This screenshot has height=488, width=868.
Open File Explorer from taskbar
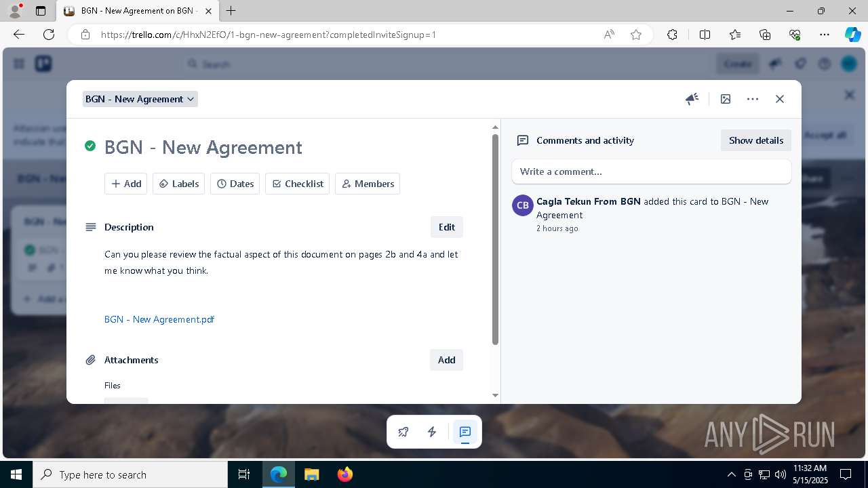311,474
